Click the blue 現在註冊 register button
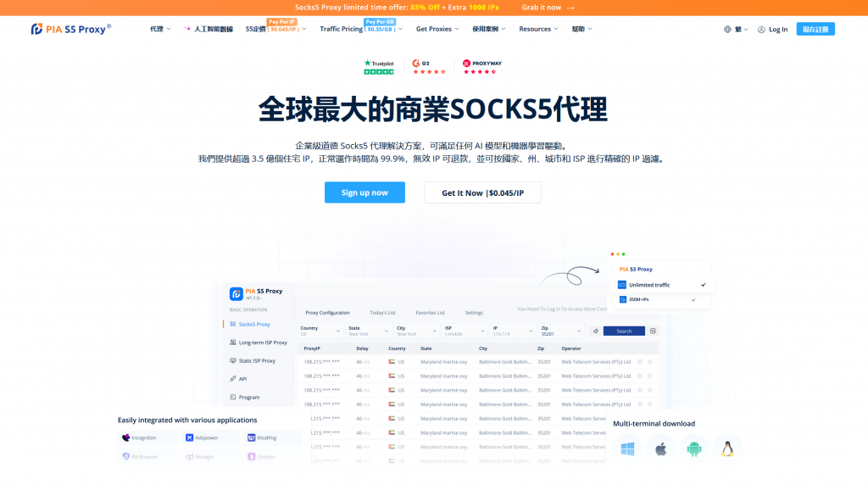The height and width of the screenshot is (490, 868). coord(815,29)
